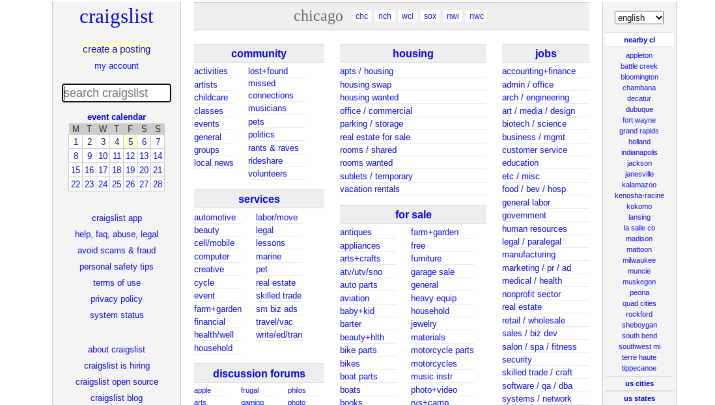This screenshot has width=715, height=405.
Task: Open lost+found community link
Action: click(268, 71)
